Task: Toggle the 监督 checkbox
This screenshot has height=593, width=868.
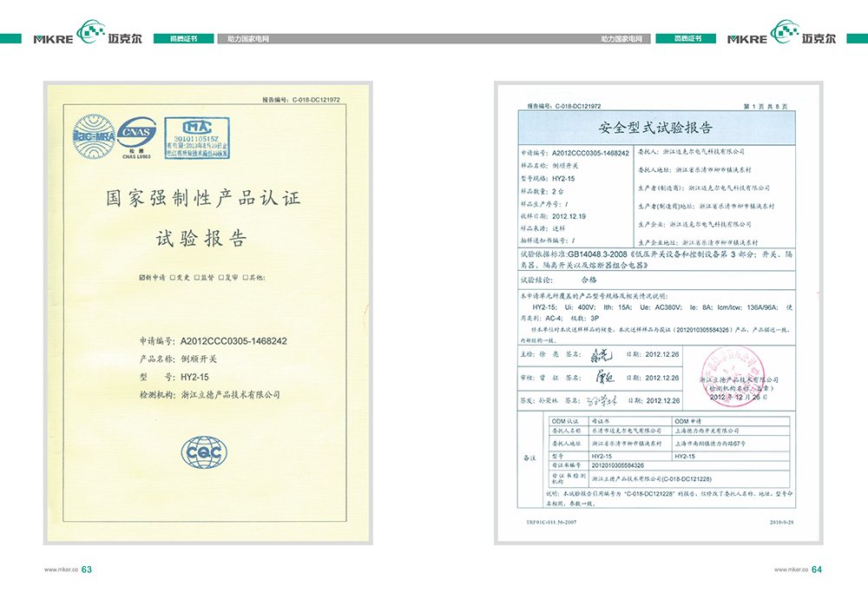Action: 196,277
